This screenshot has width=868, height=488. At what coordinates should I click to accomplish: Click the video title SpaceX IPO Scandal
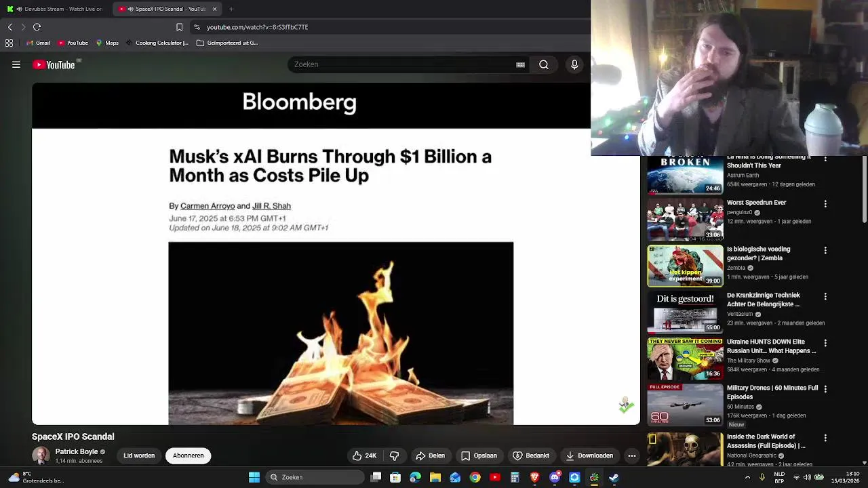(73, 436)
